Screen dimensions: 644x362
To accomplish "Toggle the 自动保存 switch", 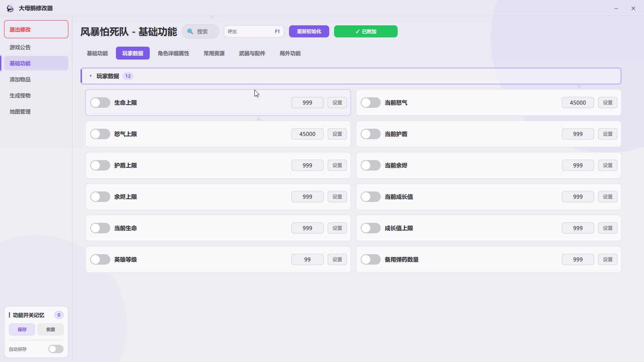I will click(56, 349).
